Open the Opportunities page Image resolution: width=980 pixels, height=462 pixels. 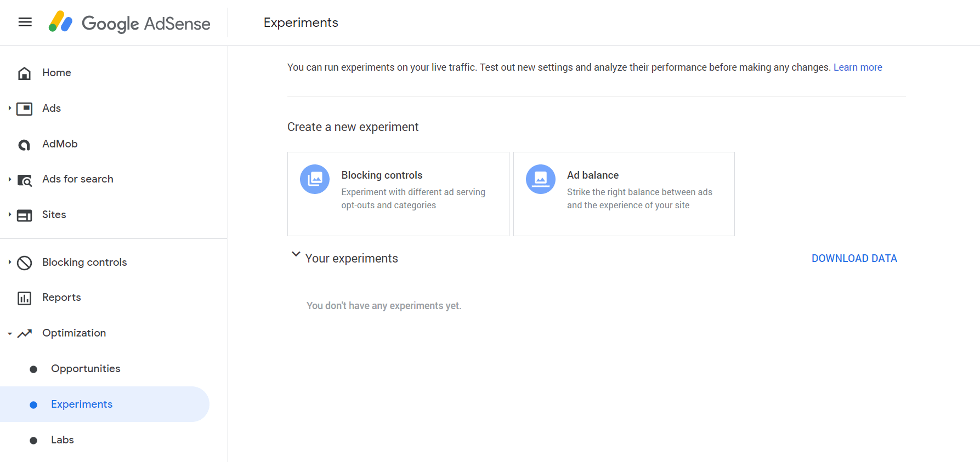86,369
